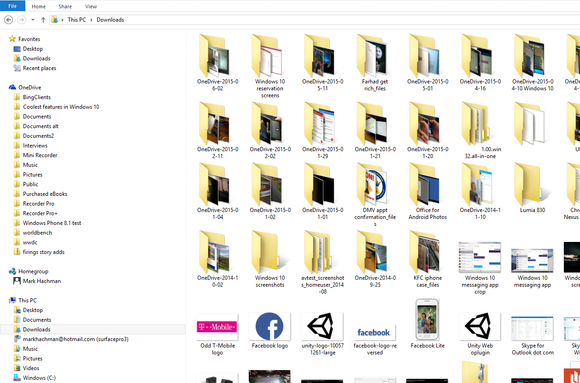
Task: Expand chevron between This PC and Downloads
Action: click(91, 20)
